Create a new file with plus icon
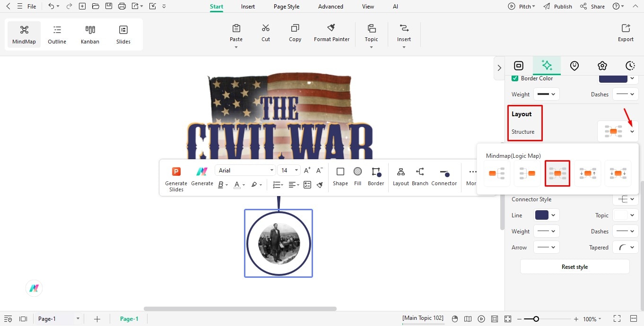Viewport: 644px width, 326px height. coord(82,6)
